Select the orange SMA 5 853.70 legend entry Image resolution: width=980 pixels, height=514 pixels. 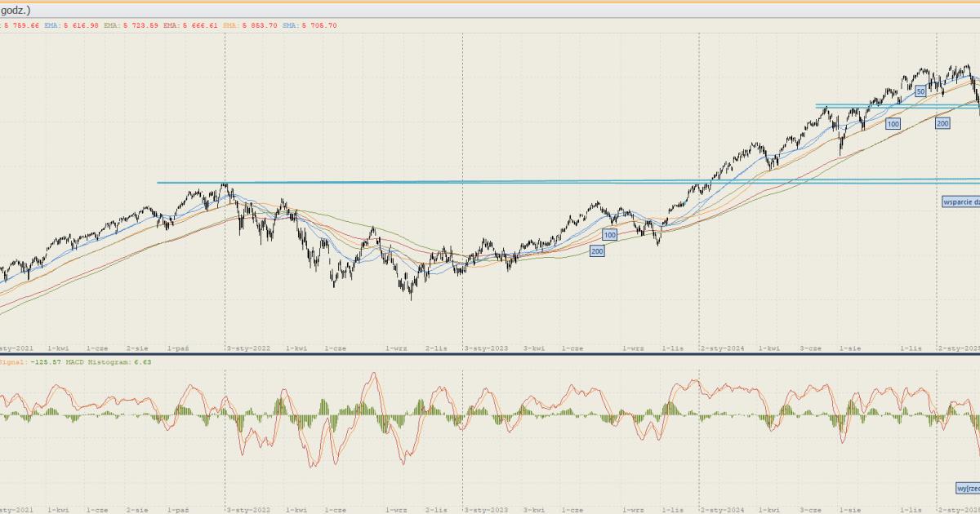coord(250,25)
